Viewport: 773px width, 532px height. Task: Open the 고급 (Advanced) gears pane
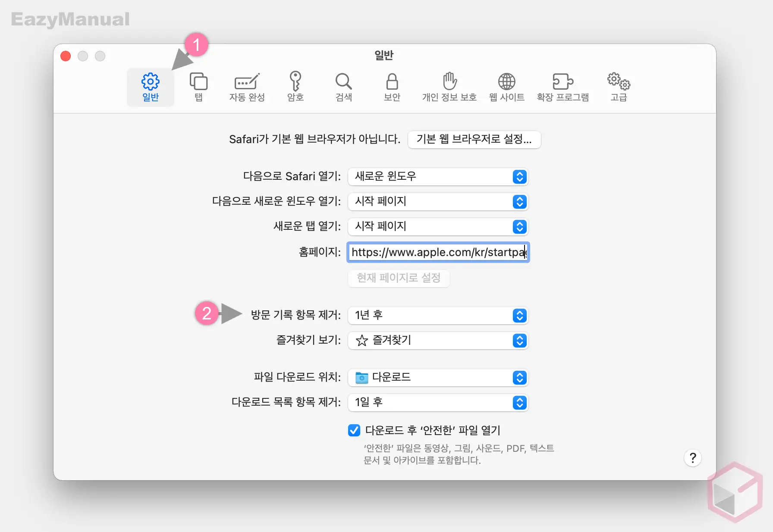(x=619, y=87)
